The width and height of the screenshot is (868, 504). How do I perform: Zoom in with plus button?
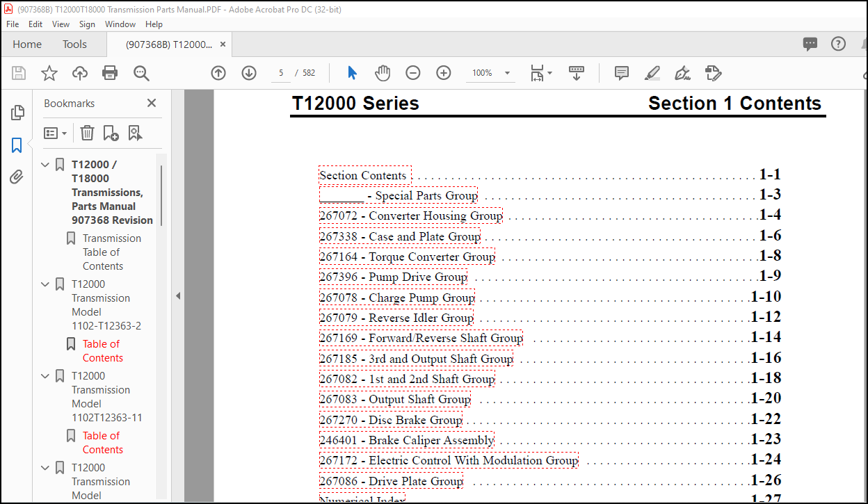pyautogui.click(x=444, y=73)
